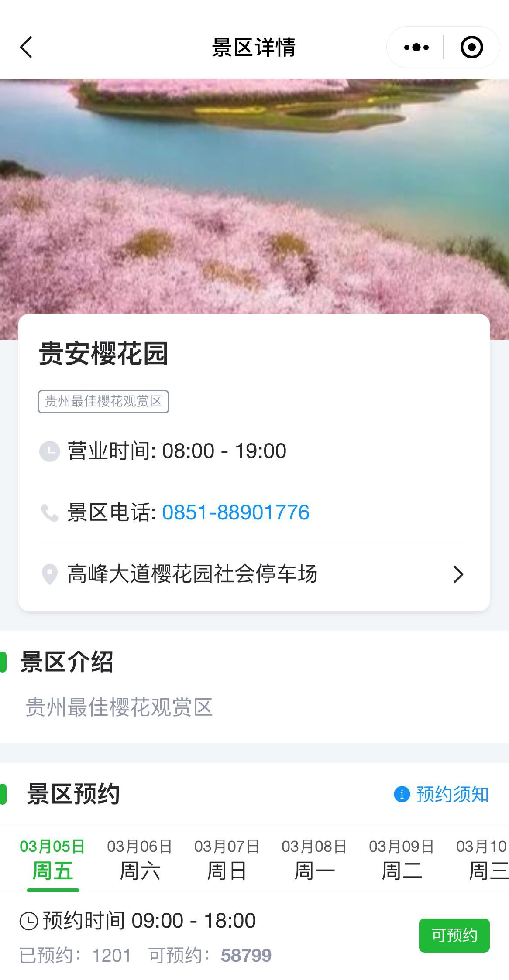Open 高峰大道樱花园社会停车场 location row

[254, 574]
